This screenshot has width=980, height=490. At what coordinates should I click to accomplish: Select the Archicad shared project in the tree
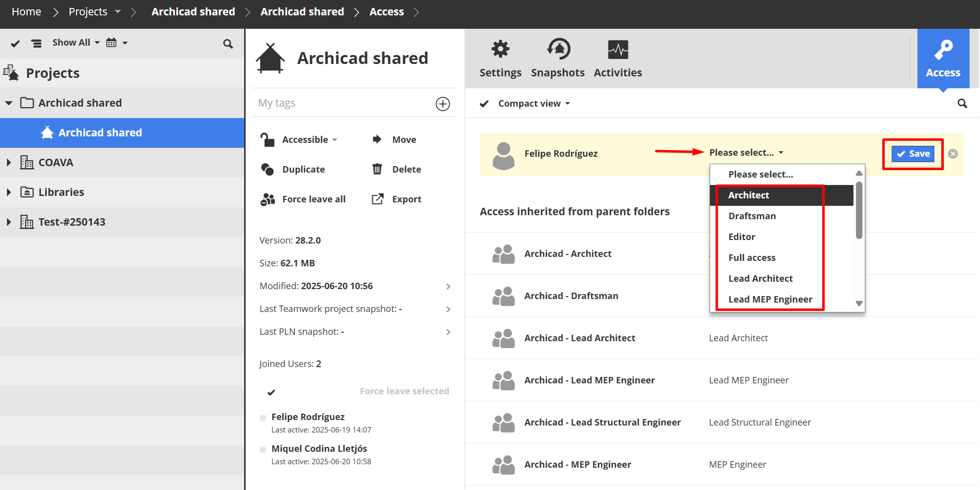pyautogui.click(x=122, y=132)
